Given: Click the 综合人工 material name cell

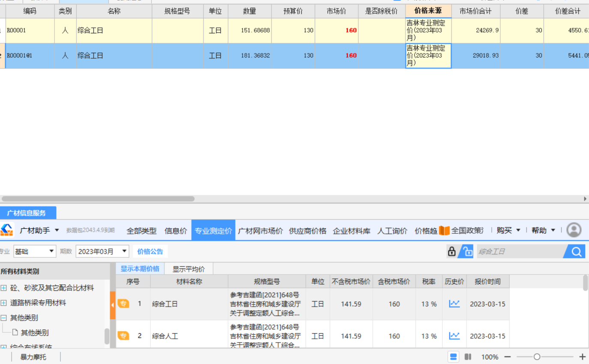Looking at the screenshot, I should (x=189, y=336).
